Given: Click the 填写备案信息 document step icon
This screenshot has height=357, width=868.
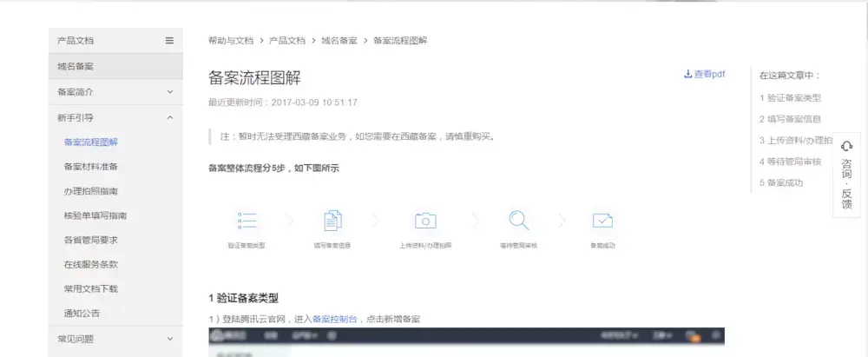Looking at the screenshot, I should [x=332, y=221].
